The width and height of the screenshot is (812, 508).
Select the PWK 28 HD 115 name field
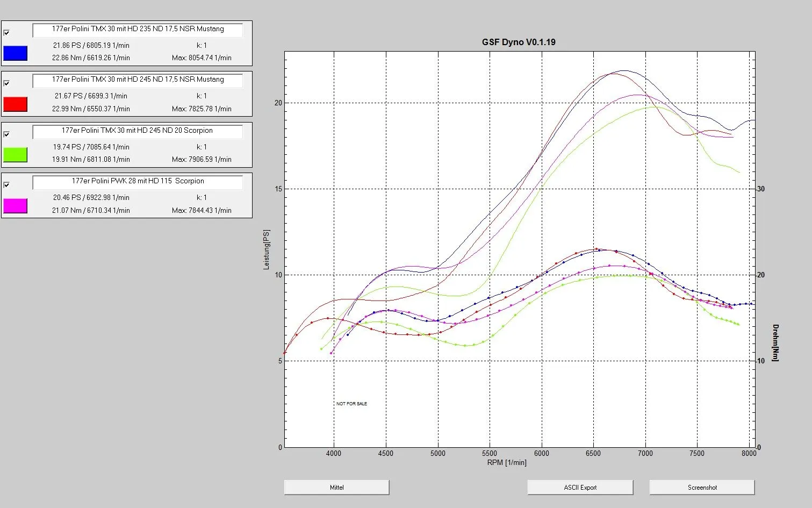click(x=138, y=182)
